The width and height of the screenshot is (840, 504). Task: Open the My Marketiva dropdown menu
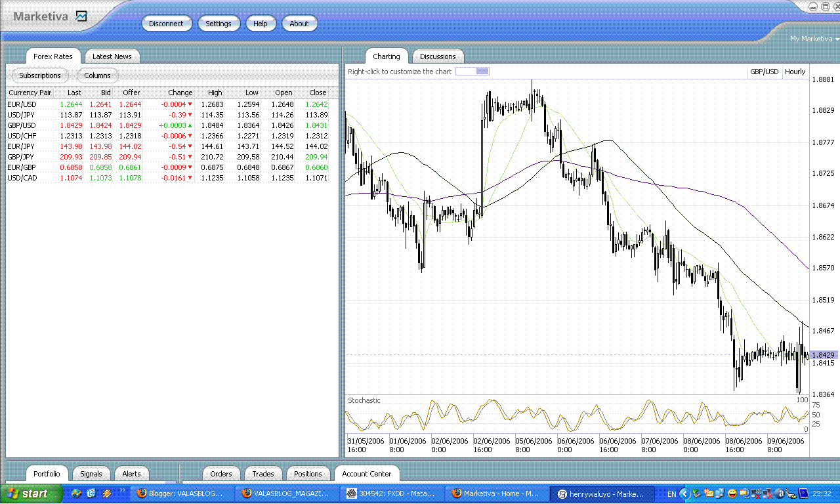coord(814,39)
